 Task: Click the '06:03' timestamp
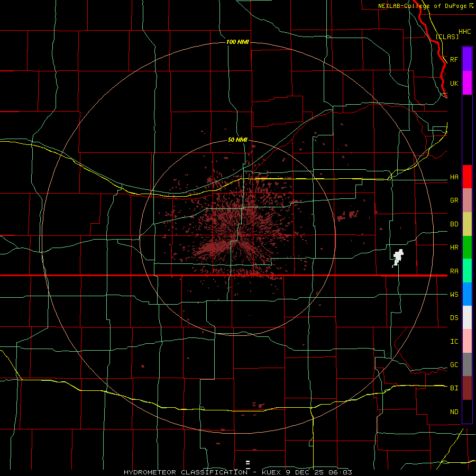(x=340, y=472)
